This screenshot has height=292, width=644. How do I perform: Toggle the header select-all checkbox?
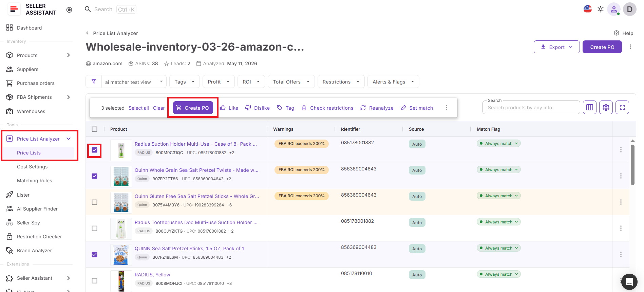pos(95,129)
